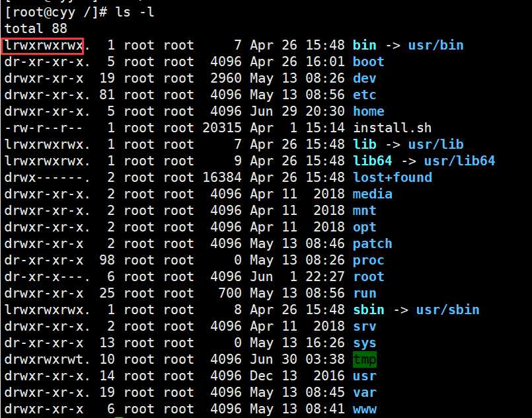Click the dev directory name
The width and height of the screenshot is (532, 418).
click(365, 79)
